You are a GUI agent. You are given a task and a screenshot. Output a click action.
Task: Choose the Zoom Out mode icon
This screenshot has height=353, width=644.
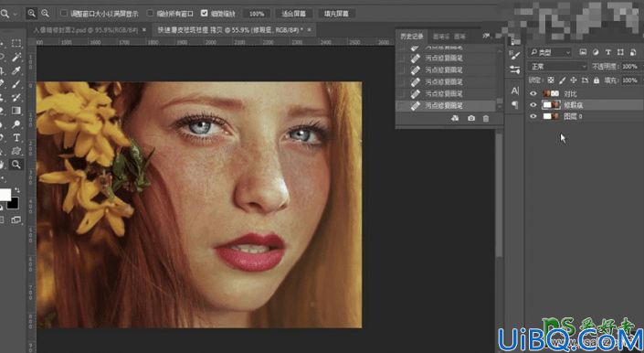[x=45, y=14]
